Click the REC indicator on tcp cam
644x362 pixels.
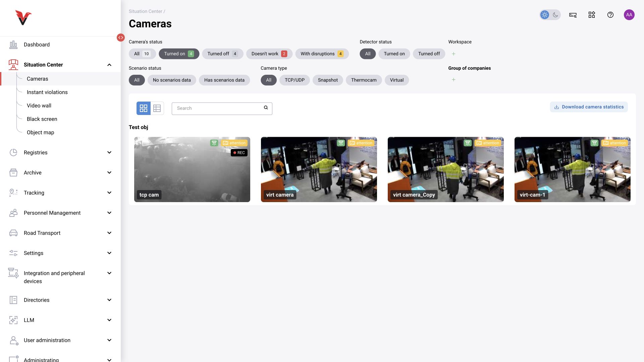(239, 153)
